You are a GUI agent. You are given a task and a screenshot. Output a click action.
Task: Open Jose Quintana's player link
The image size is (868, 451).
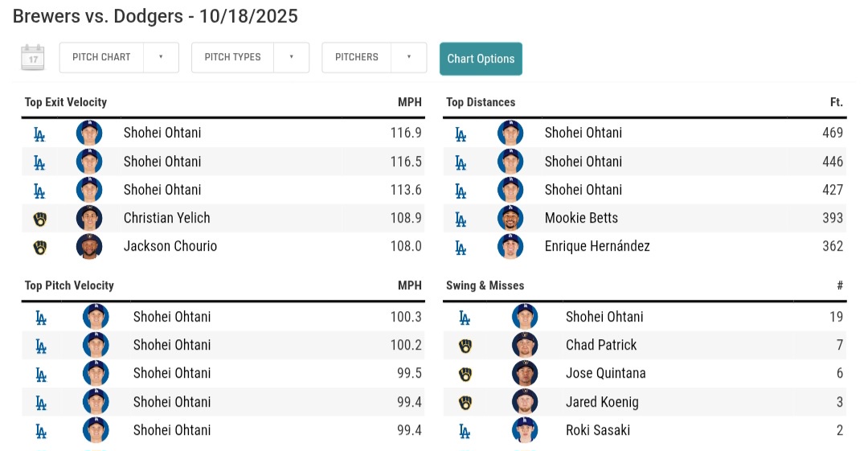tap(605, 373)
